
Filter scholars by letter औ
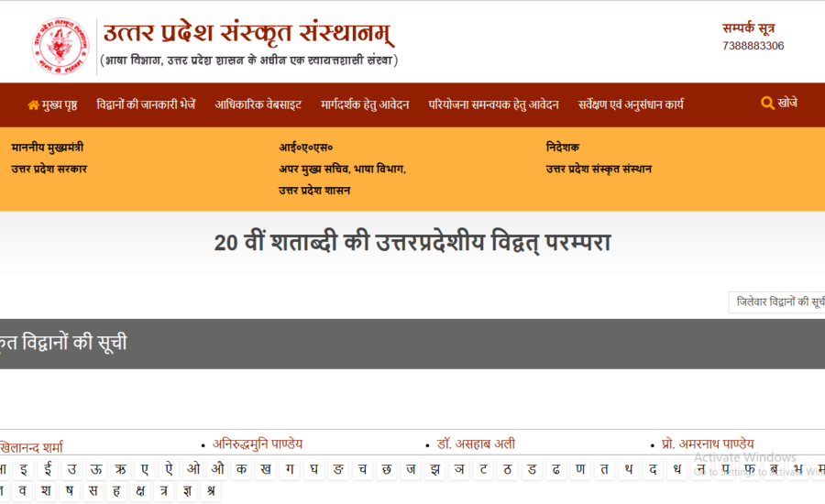tap(217, 469)
